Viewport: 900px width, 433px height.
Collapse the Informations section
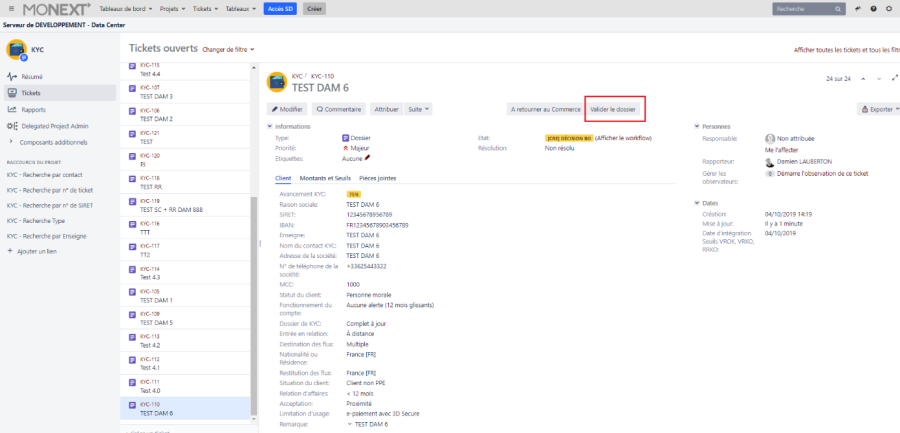(x=269, y=127)
